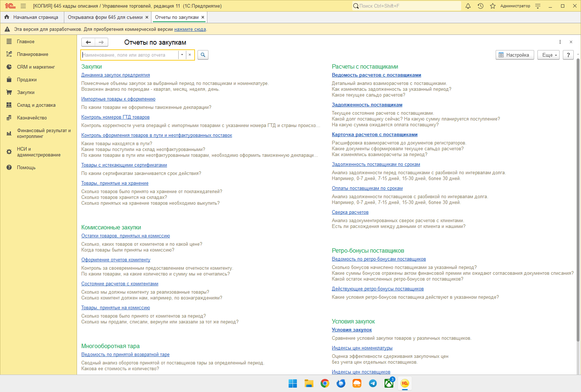Click the magnifier search button beside report filter
This screenshot has height=392, width=581.
[x=203, y=55]
